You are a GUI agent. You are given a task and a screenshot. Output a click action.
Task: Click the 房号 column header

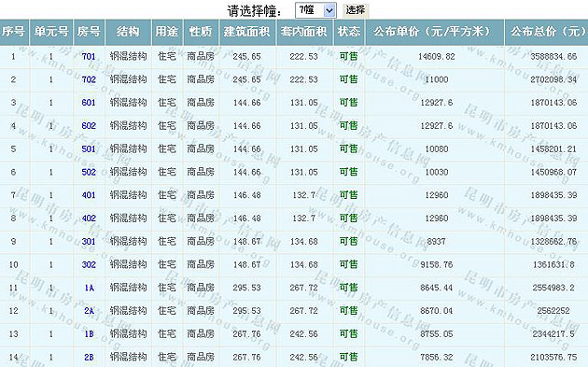(x=90, y=33)
